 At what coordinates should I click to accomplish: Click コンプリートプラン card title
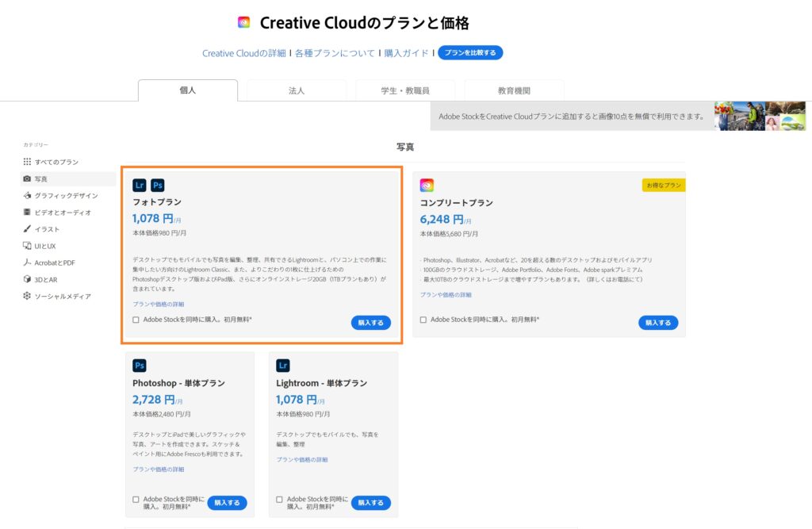(456, 202)
